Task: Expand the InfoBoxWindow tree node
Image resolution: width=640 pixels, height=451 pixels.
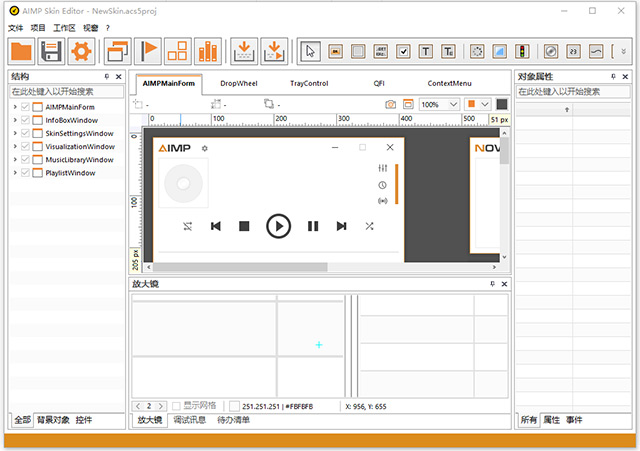Action: (x=14, y=120)
